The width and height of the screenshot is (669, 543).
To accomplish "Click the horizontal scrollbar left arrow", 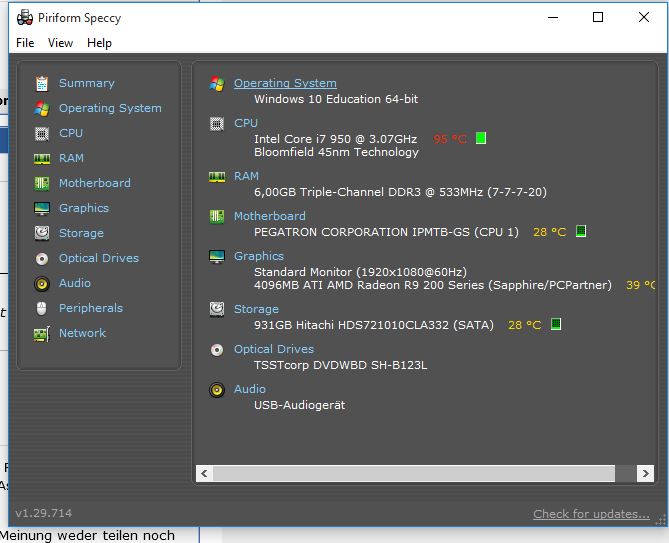I will click(204, 473).
